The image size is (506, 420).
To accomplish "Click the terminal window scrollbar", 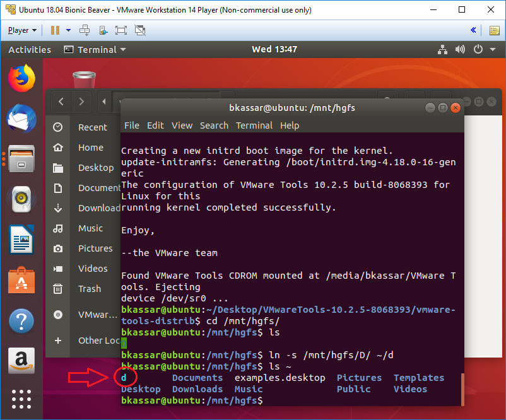I will [462, 389].
